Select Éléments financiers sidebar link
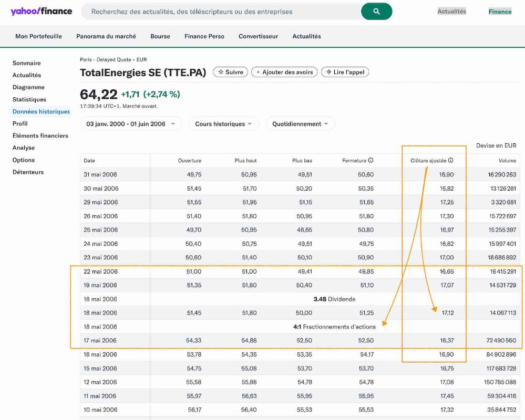 40,135
